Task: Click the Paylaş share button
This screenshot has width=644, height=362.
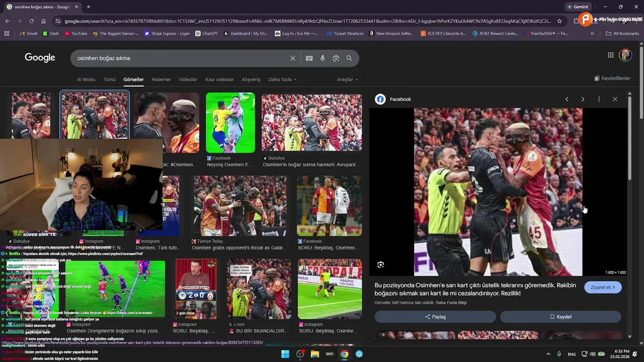Action: 435,317
